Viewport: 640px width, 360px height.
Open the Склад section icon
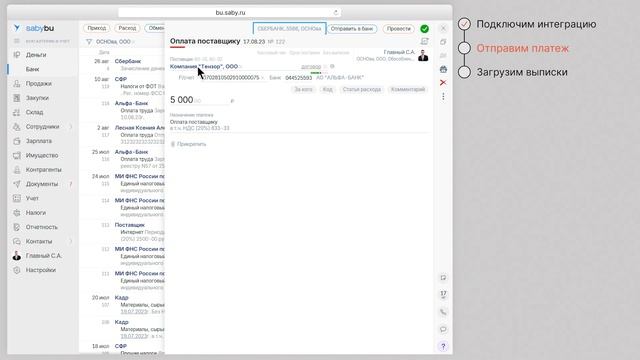[x=17, y=112]
